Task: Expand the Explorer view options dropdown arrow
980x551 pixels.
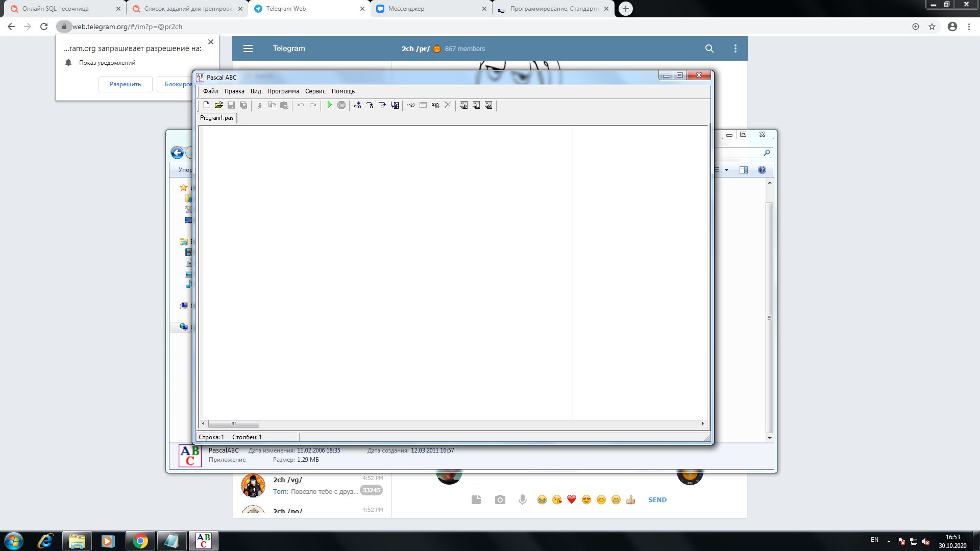Action: tap(726, 170)
